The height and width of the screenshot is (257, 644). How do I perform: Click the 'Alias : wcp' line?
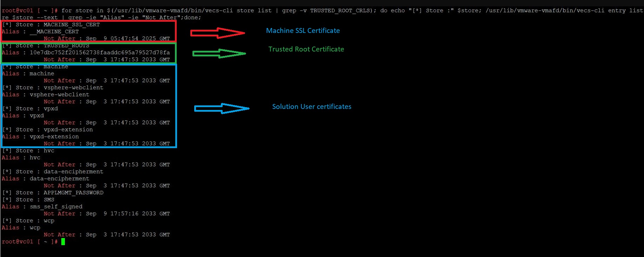click(x=21, y=228)
